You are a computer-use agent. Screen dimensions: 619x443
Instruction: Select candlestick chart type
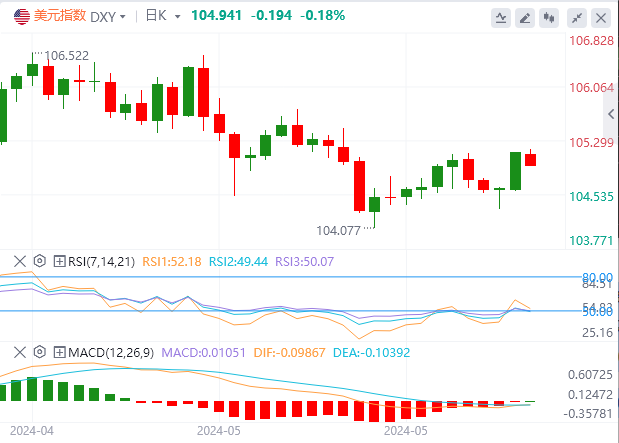point(548,17)
